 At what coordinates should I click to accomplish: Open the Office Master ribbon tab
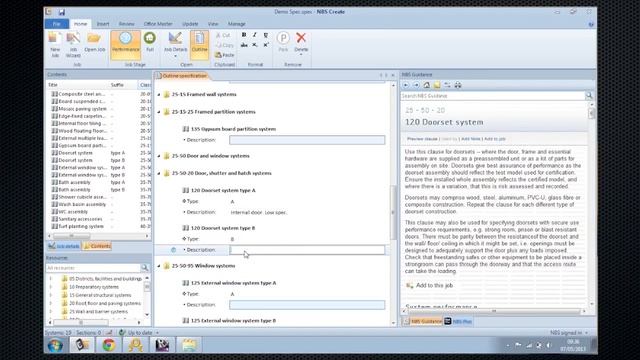point(158,24)
